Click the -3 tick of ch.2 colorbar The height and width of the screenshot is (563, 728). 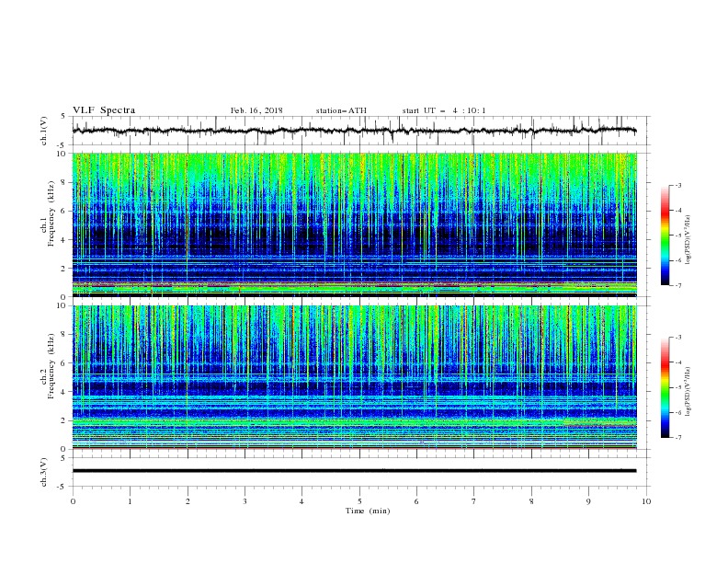(x=677, y=338)
